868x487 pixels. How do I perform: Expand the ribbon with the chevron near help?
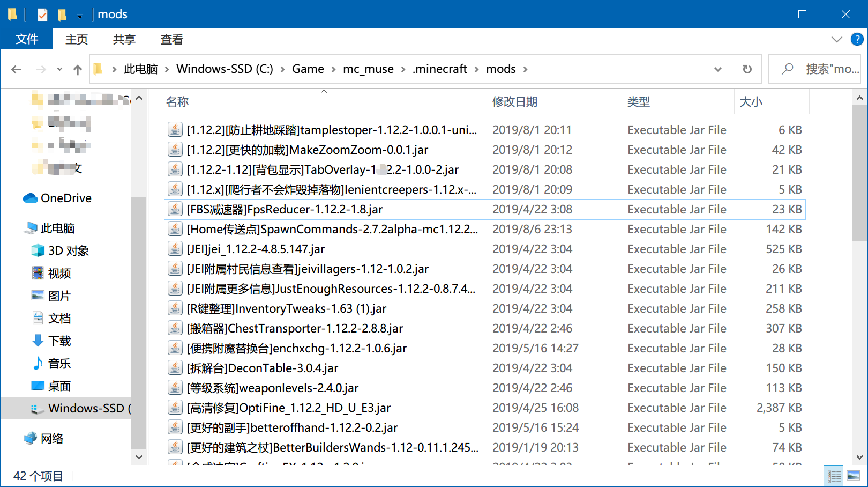pyautogui.click(x=837, y=39)
